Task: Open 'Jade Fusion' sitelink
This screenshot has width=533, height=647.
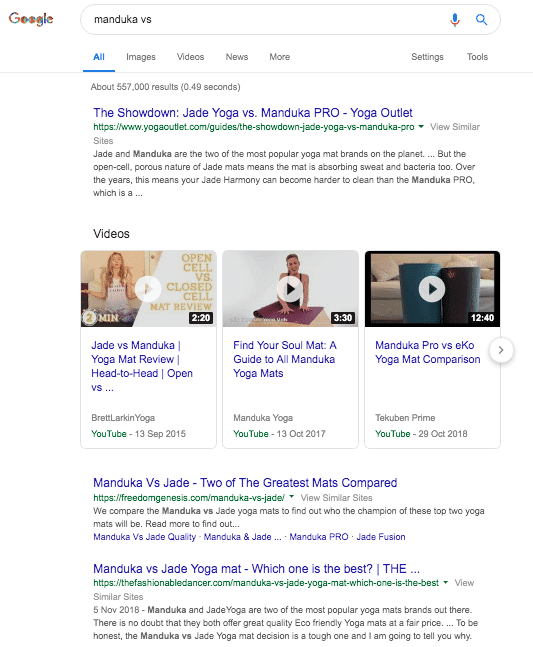Action: tap(381, 537)
